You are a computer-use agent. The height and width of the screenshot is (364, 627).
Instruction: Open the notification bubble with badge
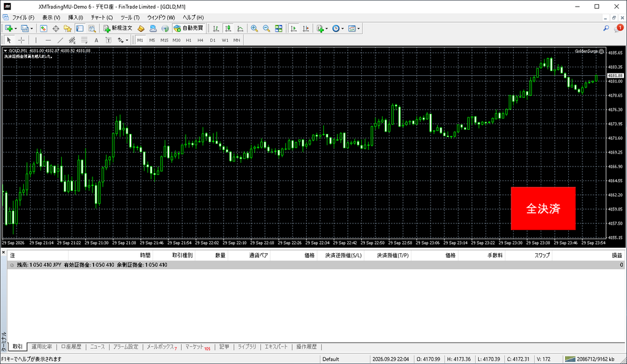(618, 28)
